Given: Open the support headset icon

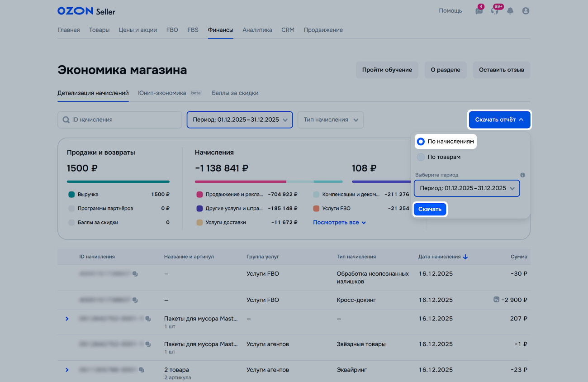Looking at the screenshot, I should point(495,11).
